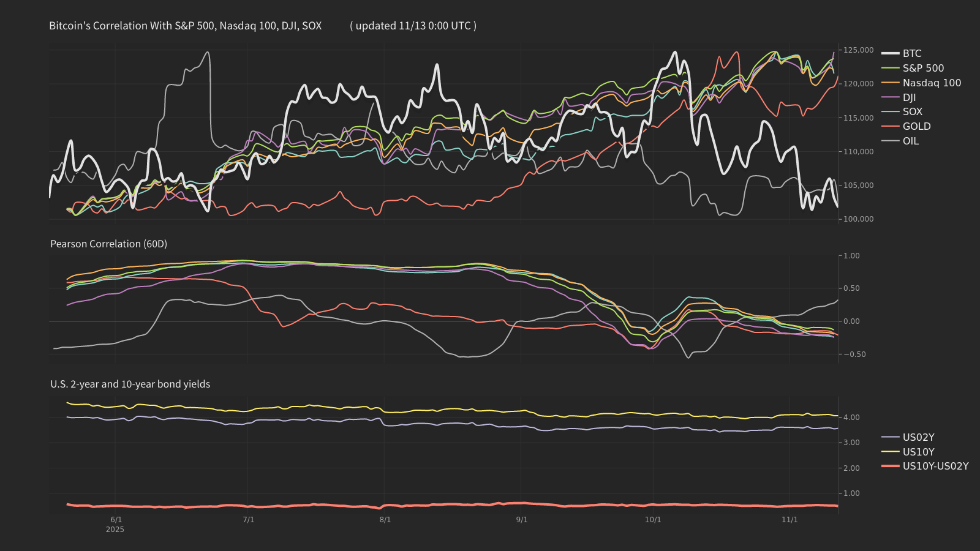Click the 6/1 date axis label
The height and width of the screenshot is (551, 980).
click(116, 520)
